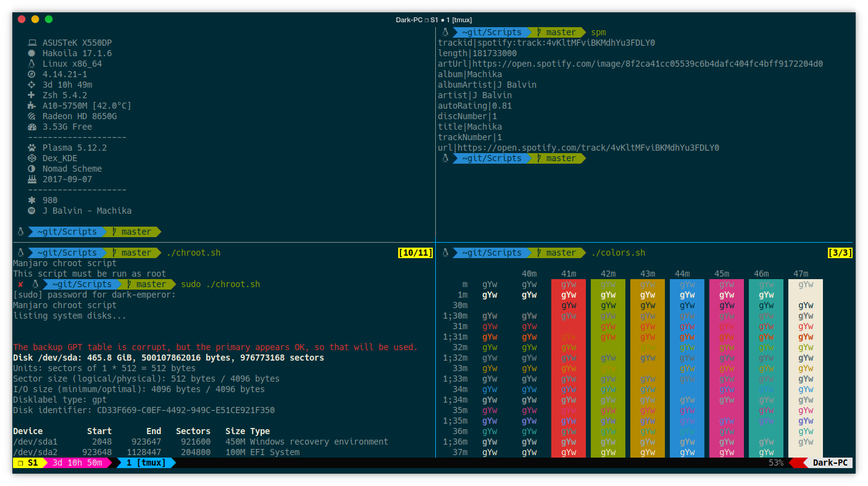The width and height of the screenshot is (868, 486).
Task: Click the /dev/sda2 EFI System row
Action: [156, 453]
